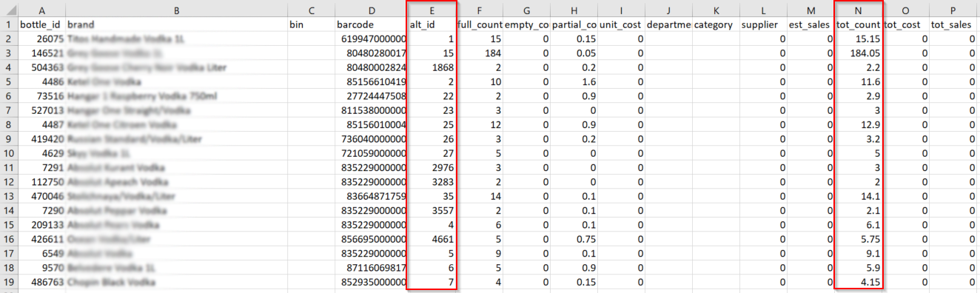Select brand cell 'Chopin Black Vodka'
This screenshot has height=293, width=980.
(176, 282)
